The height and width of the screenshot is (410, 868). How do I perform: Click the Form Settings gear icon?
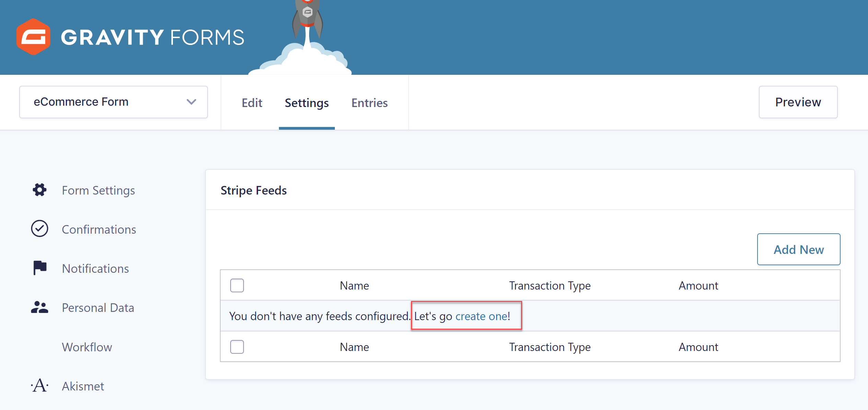point(39,190)
